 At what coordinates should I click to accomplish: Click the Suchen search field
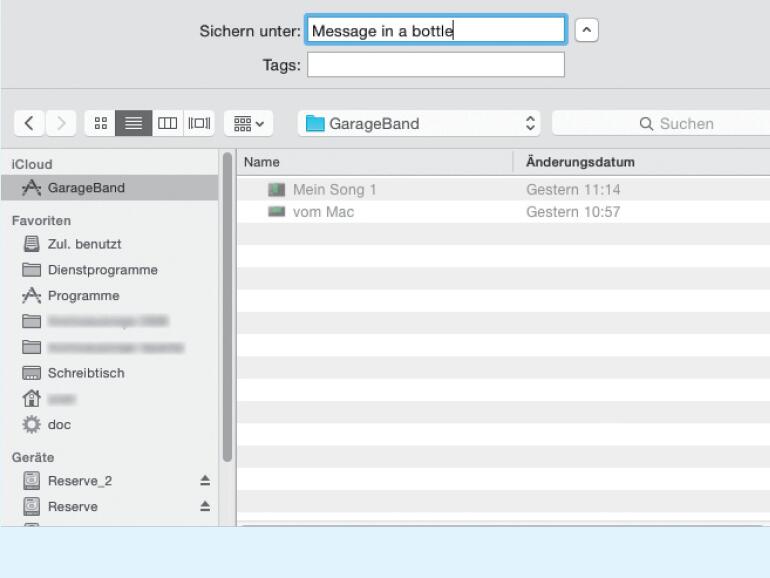(x=661, y=123)
